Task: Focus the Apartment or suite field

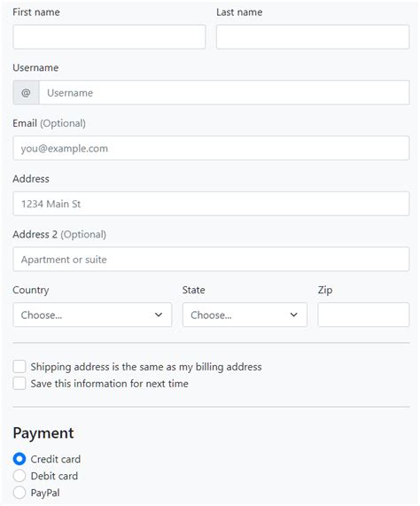Action: point(211,259)
